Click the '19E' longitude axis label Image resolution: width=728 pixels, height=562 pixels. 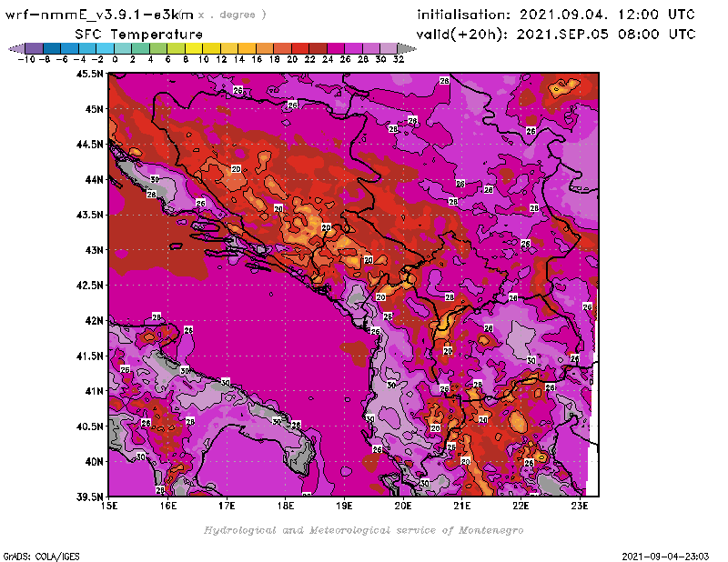click(345, 506)
